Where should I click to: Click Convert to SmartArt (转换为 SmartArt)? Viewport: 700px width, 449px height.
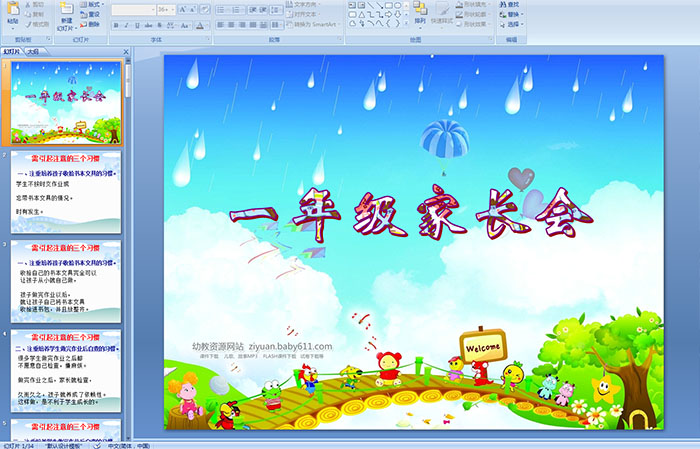point(313,24)
